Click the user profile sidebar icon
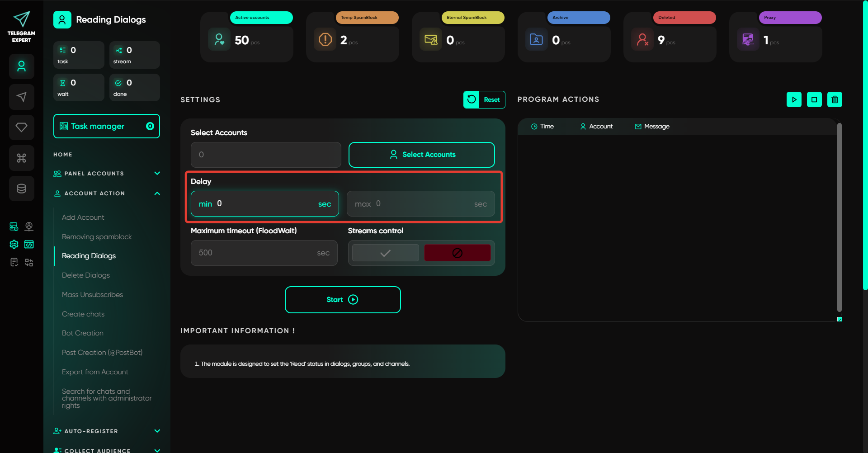 [21, 66]
